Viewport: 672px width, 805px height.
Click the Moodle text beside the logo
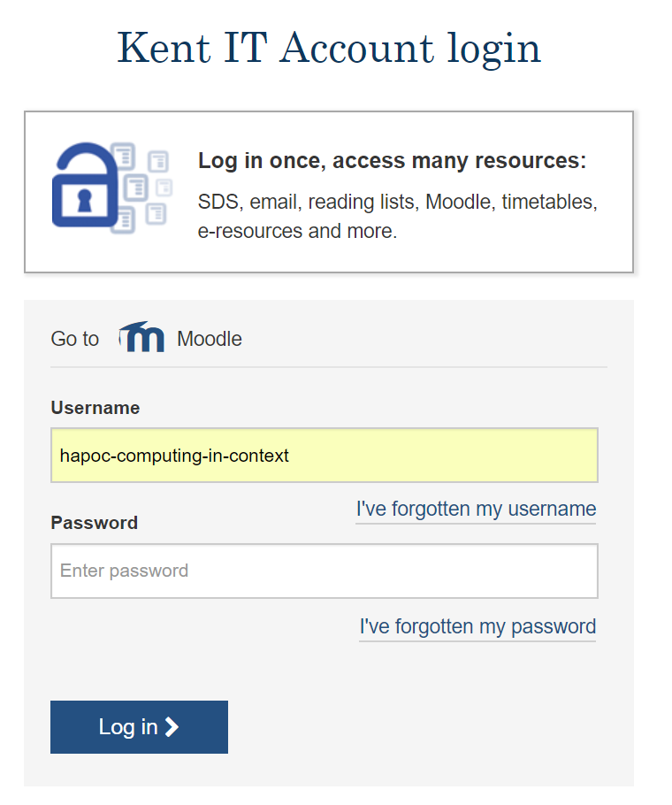tap(210, 339)
